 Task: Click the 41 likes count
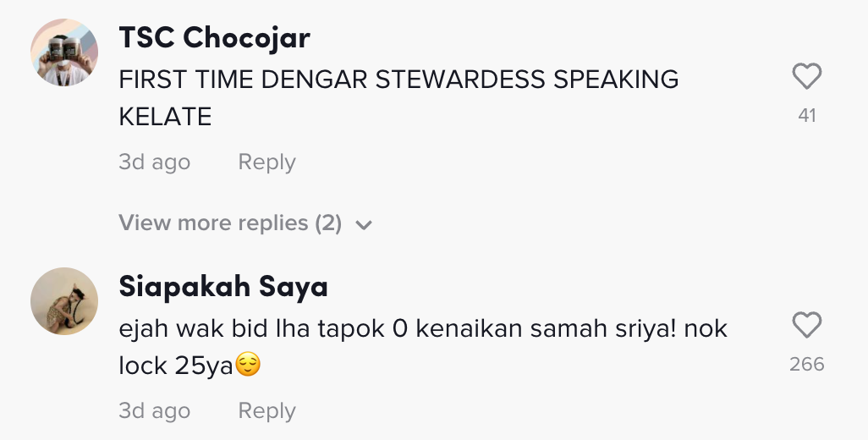pos(807,115)
